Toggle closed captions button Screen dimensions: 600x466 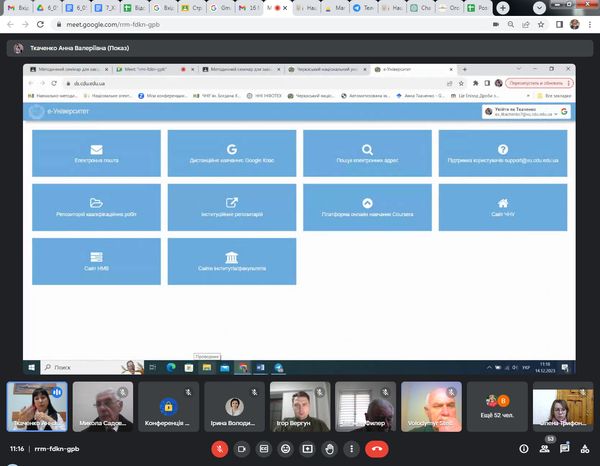click(x=263, y=450)
